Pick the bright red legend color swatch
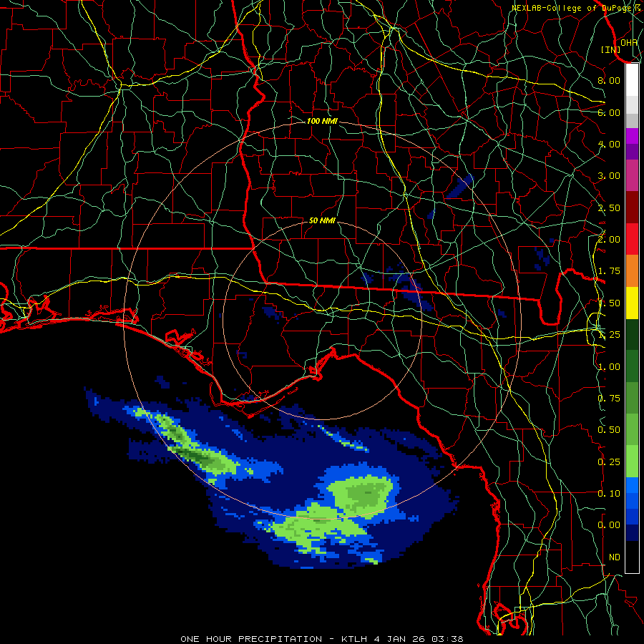Image resolution: width=644 pixels, height=644 pixels. [632, 240]
